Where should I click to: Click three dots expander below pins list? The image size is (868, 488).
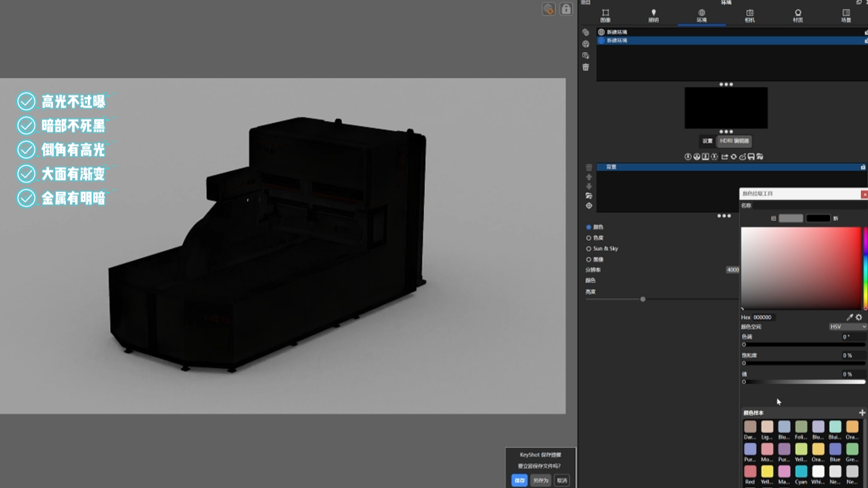(x=724, y=216)
